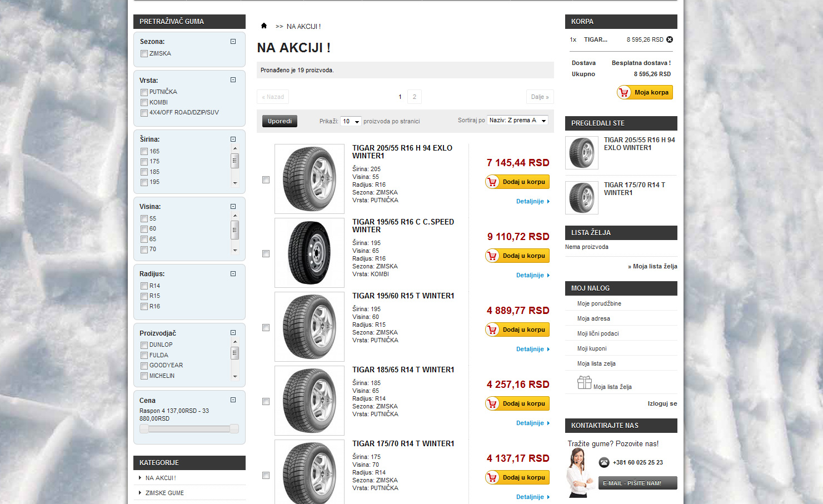View Detaljnije for TIGAR 195/60 R15

coord(532,349)
